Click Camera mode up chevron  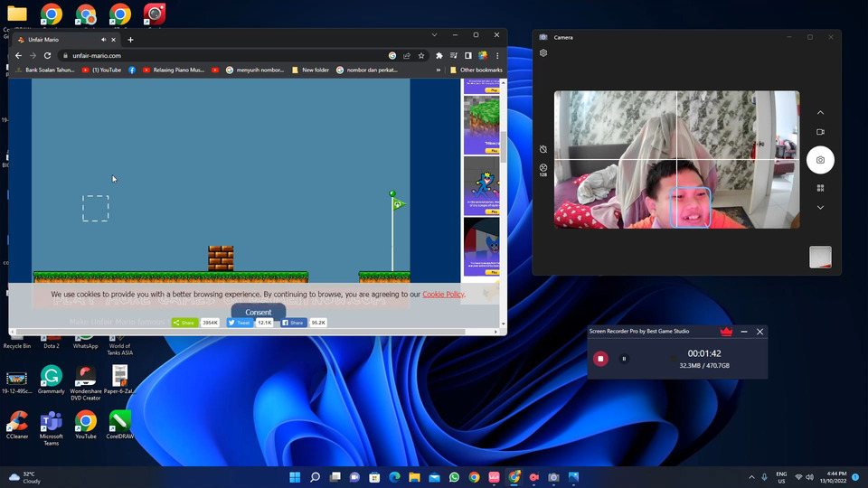click(820, 112)
